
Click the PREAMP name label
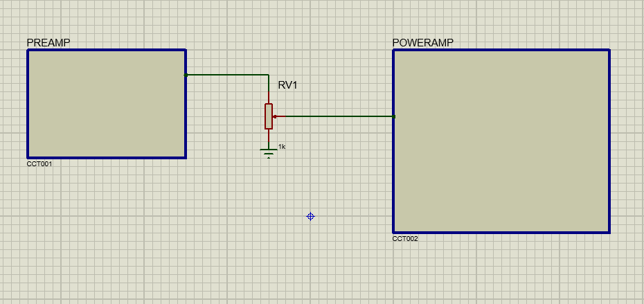pos(48,43)
